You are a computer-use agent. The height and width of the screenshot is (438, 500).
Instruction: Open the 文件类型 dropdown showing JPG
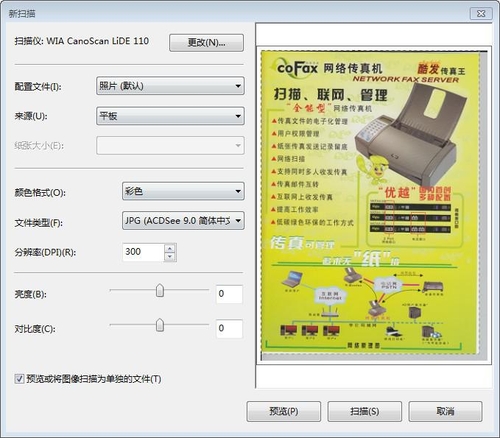click(183, 221)
